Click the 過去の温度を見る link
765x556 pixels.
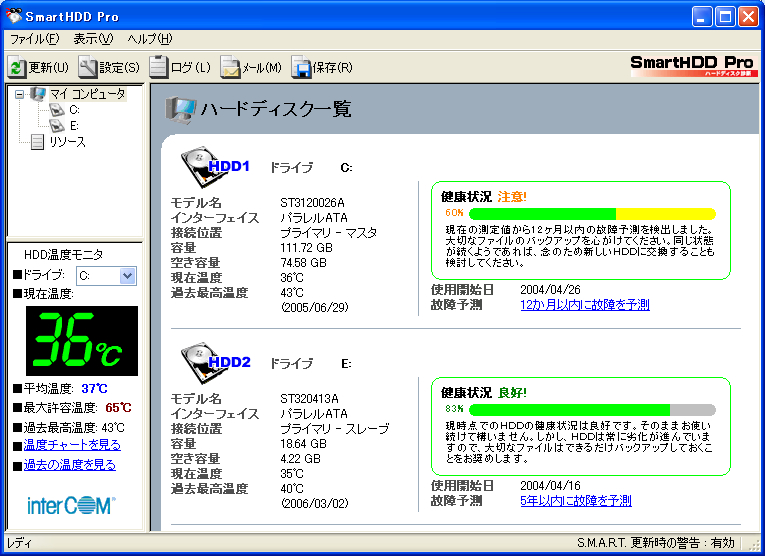[x=70, y=465]
